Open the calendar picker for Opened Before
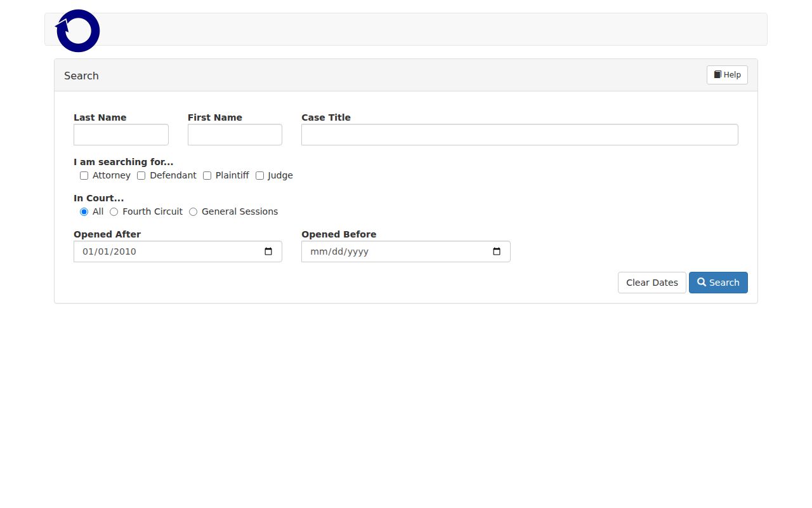Screen dimensions: 812x508 pos(497,251)
